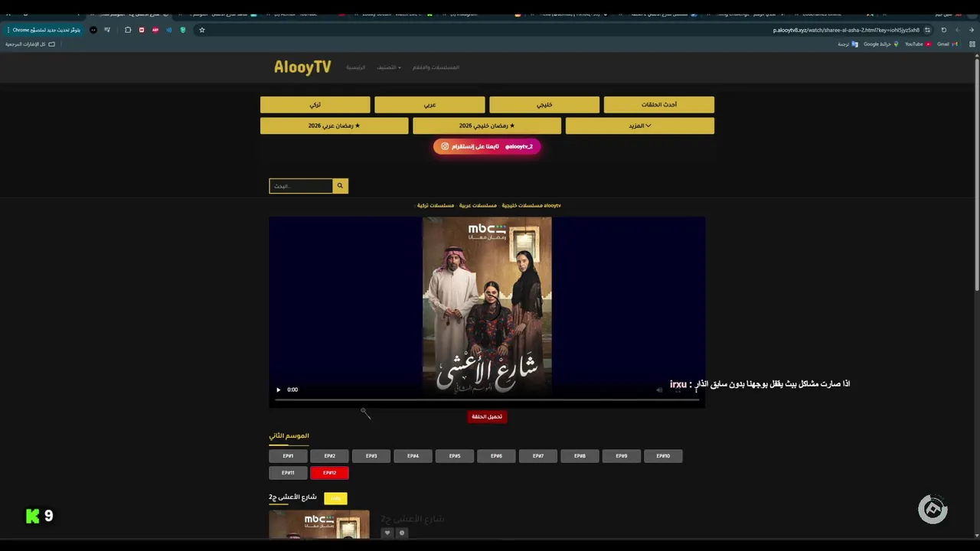Image resolution: width=980 pixels, height=551 pixels.
Task: Open رمضان خليجي 2026 category
Action: pos(487,126)
